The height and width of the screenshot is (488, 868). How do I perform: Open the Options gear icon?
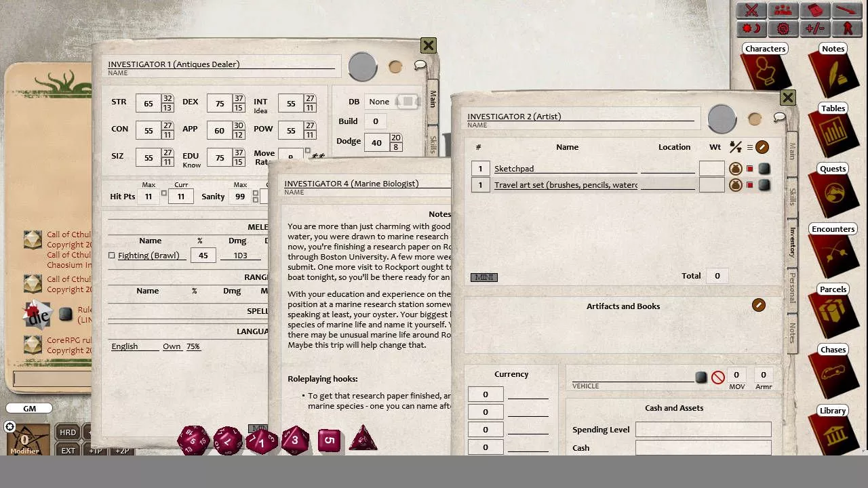coord(783,28)
